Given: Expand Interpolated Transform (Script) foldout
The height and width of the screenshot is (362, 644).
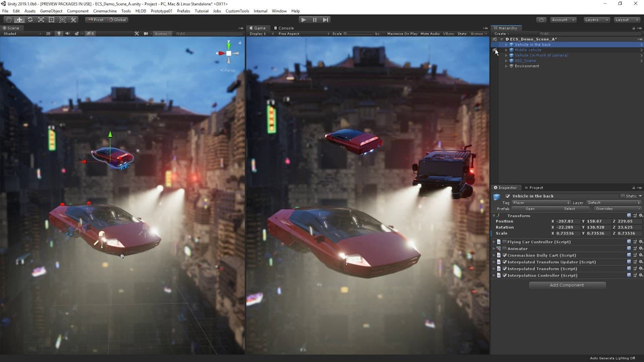Looking at the screenshot, I should click(x=494, y=269).
